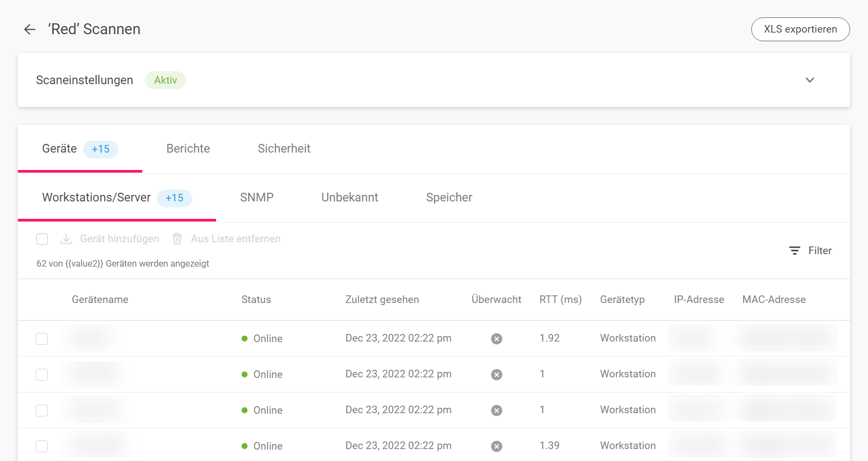Click the Gerät hinzufügen label

pos(119,239)
